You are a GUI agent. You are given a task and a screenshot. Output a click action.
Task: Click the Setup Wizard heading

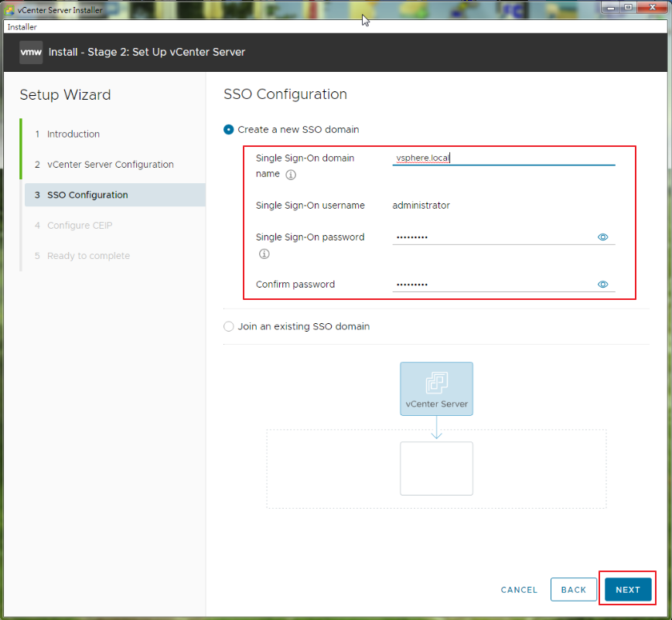tap(65, 94)
